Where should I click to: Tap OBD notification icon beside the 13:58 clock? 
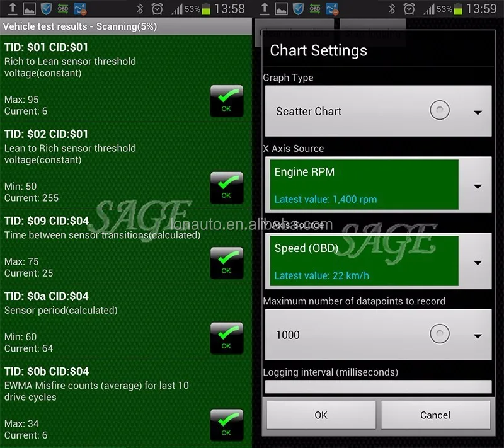pos(62,9)
